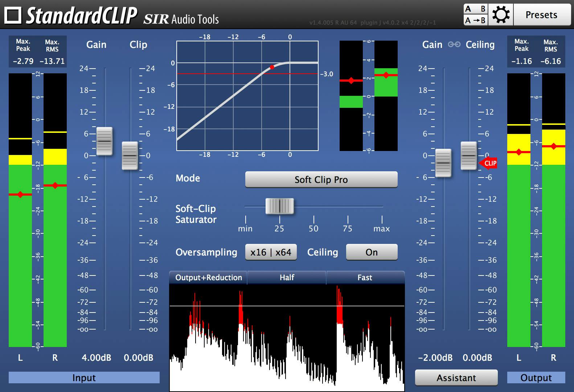Image resolution: width=574 pixels, height=392 pixels.
Task: Click the saturator '50' tick label
Action: tap(313, 229)
